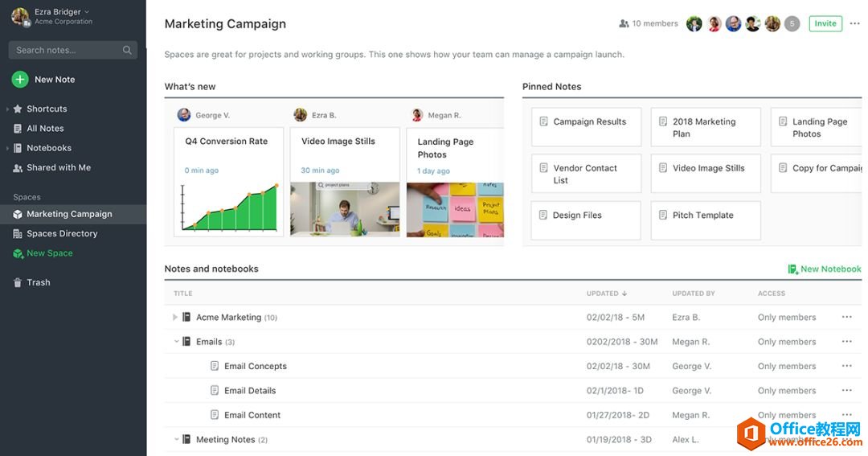This screenshot has width=868, height=456.
Task: Click the green New Space cube icon
Action: click(x=18, y=253)
